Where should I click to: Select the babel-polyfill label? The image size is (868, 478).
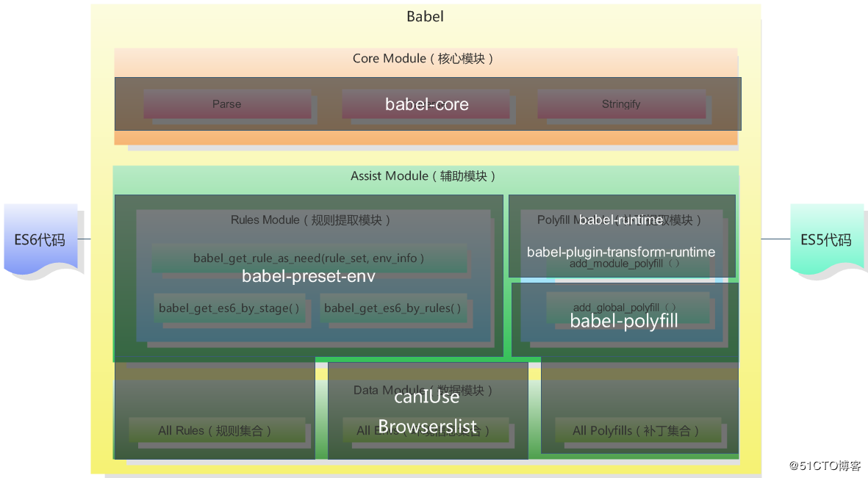point(624,321)
